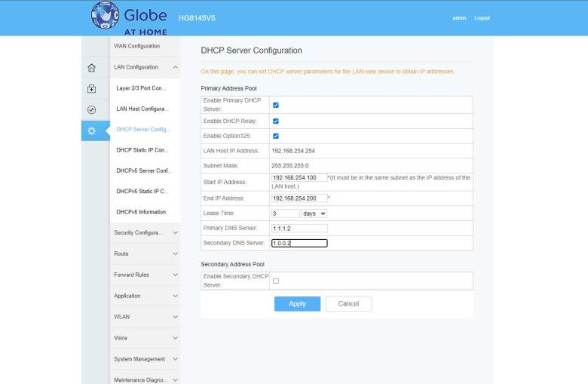Toggle Enable Option125 checkbox
Screen dimensions: 588x384
click(x=276, y=136)
